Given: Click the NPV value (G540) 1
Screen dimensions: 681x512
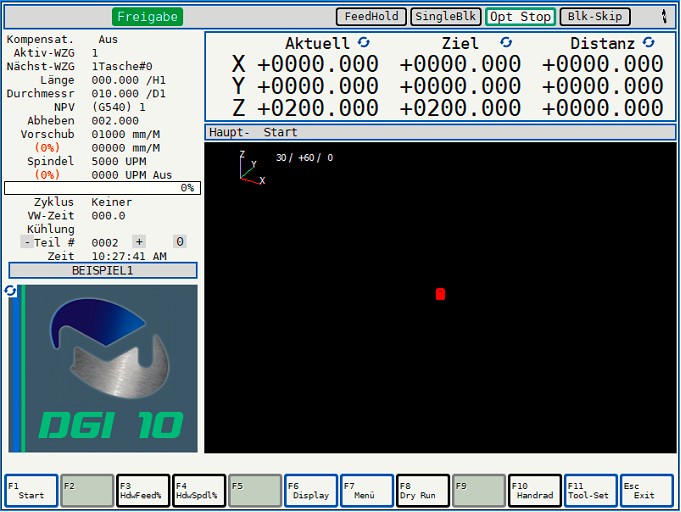Looking at the screenshot, I should (x=119, y=107).
